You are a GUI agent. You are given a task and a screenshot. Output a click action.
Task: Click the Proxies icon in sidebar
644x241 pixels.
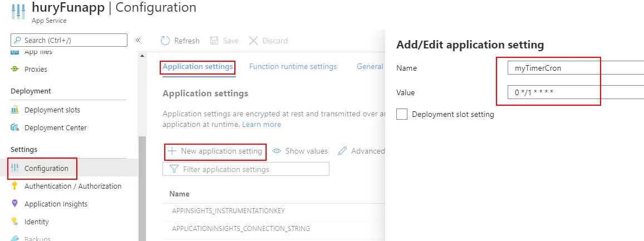click(x=15, y=70)
